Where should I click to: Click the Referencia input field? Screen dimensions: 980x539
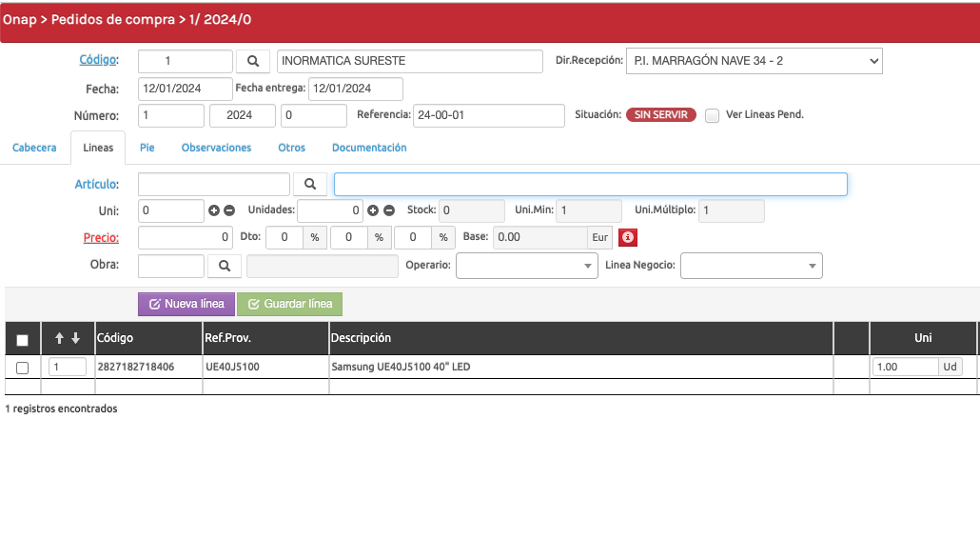tap(488, 115)
